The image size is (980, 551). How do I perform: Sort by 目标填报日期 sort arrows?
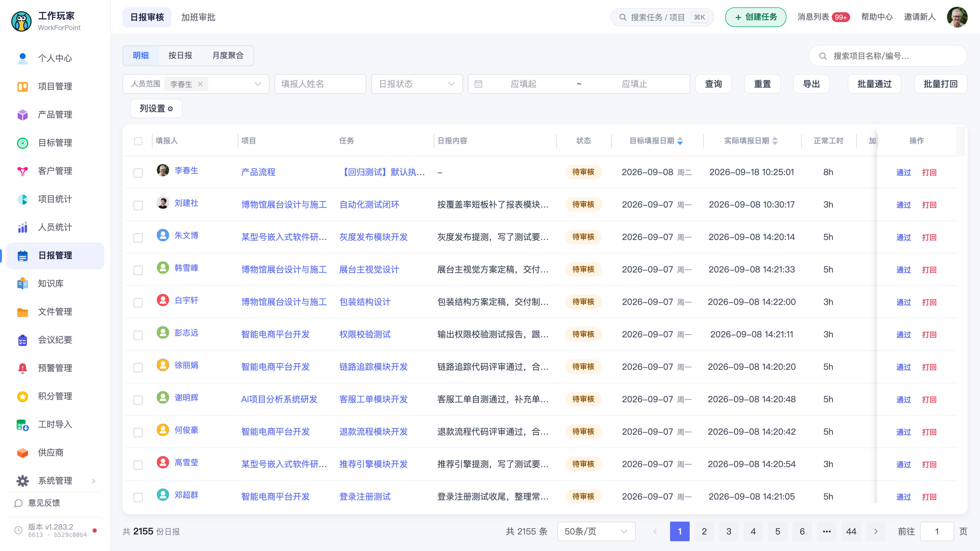point(680,141)
